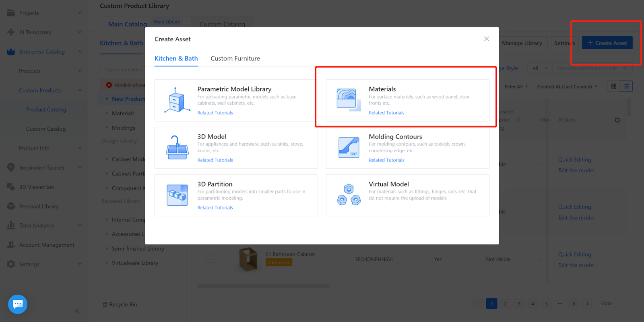Click the 3D Partition blocks icon

click(177, 195)
